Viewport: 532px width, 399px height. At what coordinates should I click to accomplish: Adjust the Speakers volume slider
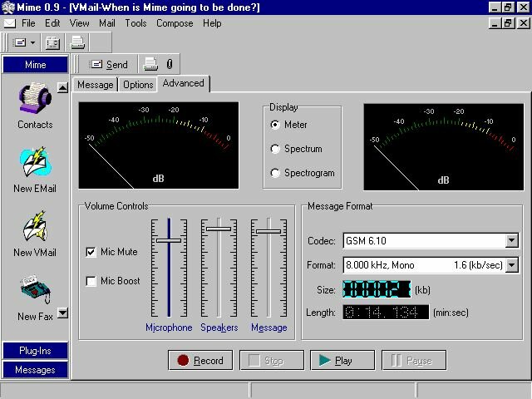tap(219, 229)
